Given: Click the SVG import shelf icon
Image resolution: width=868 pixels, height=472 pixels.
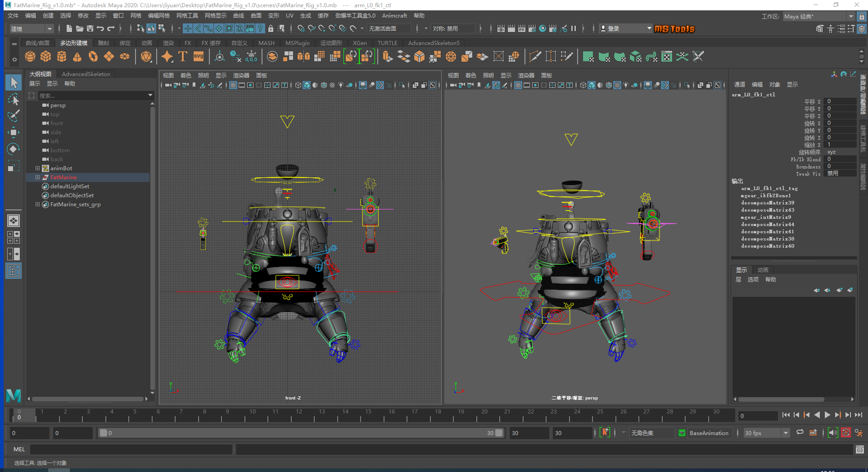Looking at the screenshot, I should [x=199, y=57].
